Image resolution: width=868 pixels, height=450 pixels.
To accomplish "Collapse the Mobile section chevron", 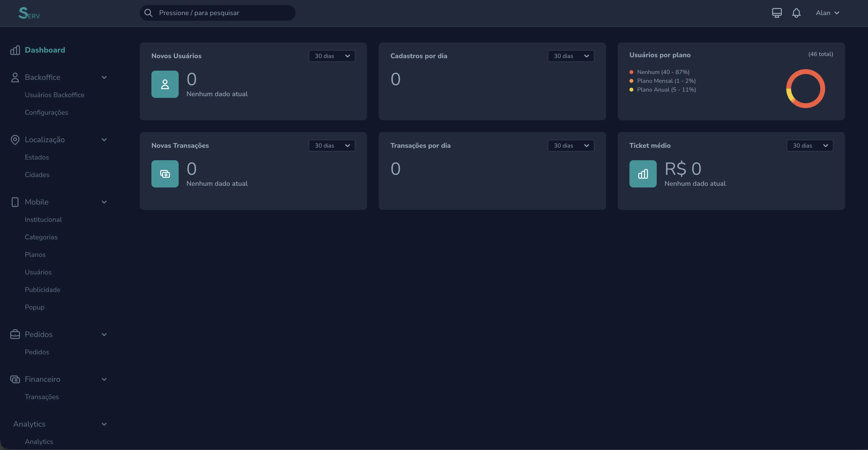I will coord(104,202).
